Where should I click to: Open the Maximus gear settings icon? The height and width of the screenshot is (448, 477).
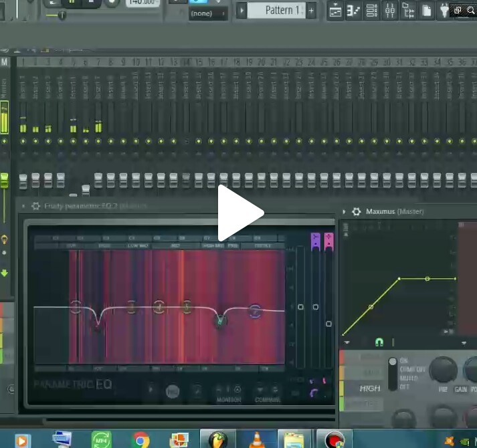(x=356, y=211)
